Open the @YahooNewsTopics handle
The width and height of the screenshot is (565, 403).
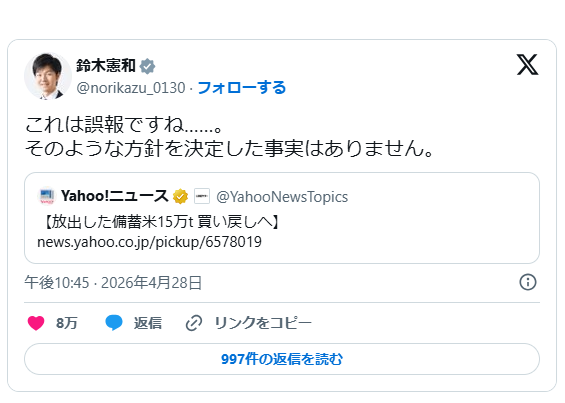(282, 197)
